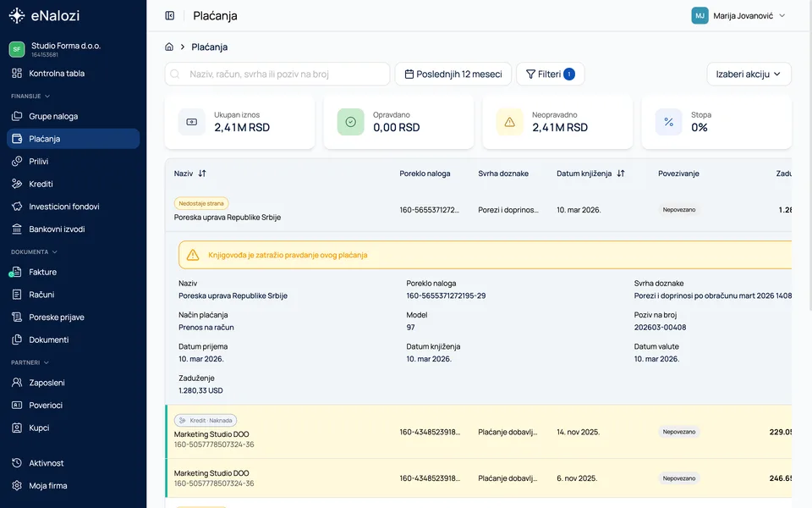Open Dokumenti page
Screen dimensions: 812x508
tap(73, 340)
